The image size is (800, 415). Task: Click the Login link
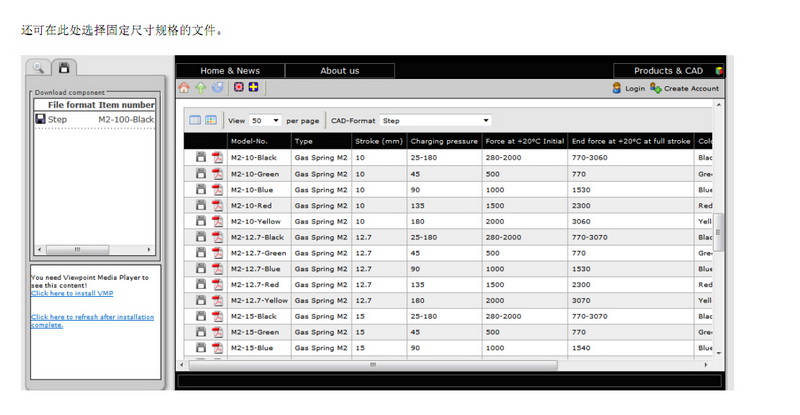629,88
